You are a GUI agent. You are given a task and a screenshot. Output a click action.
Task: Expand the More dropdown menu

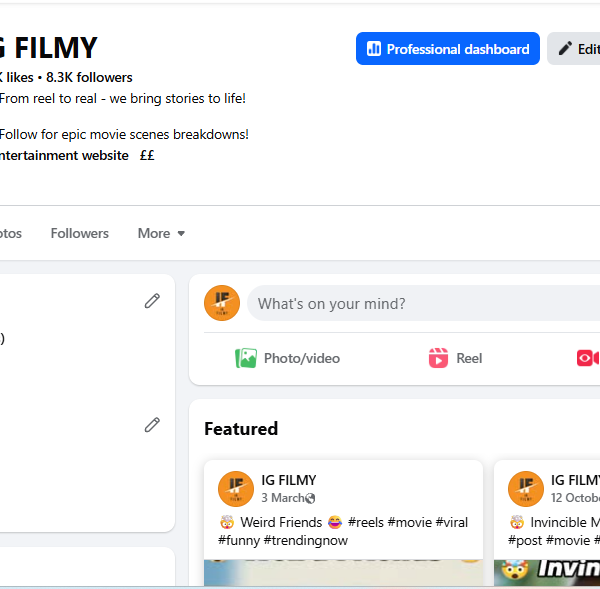[161, 233]
